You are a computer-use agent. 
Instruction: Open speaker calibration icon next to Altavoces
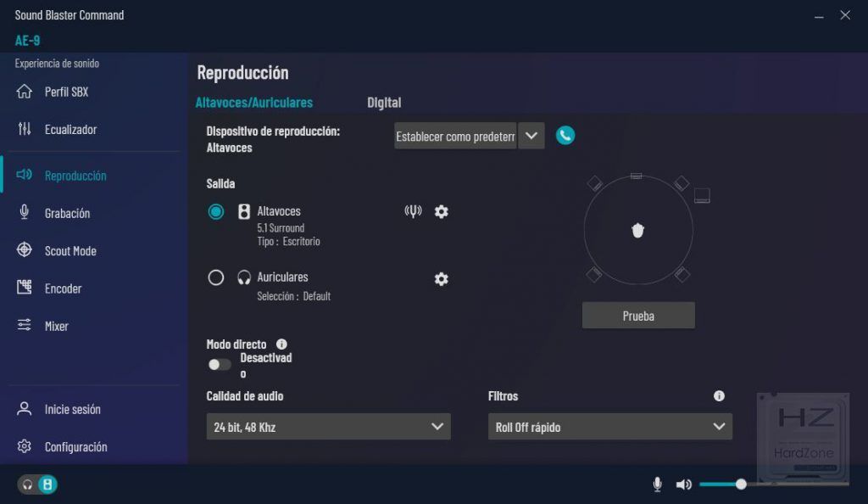point(413,211)
